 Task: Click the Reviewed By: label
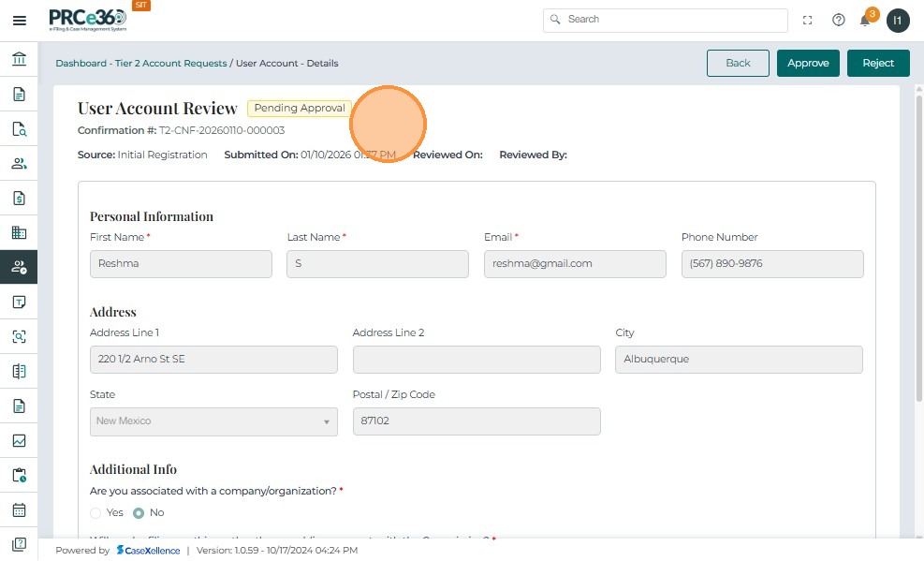534,155
